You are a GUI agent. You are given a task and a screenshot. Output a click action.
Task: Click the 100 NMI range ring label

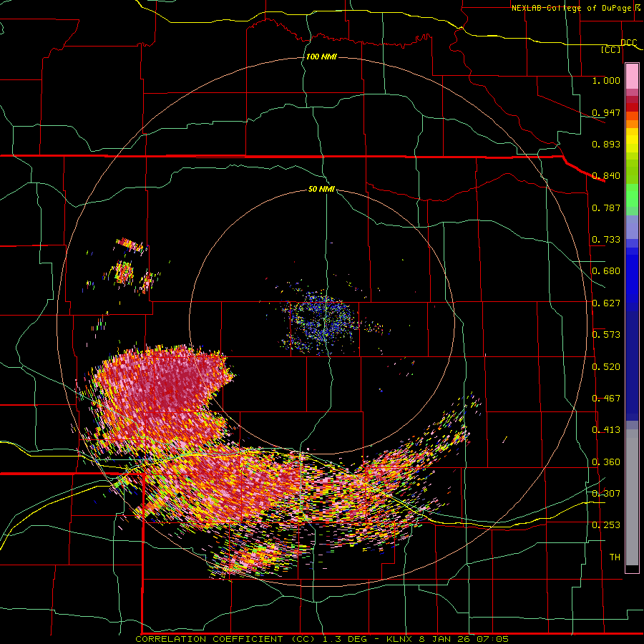click(x=321, y=57)
